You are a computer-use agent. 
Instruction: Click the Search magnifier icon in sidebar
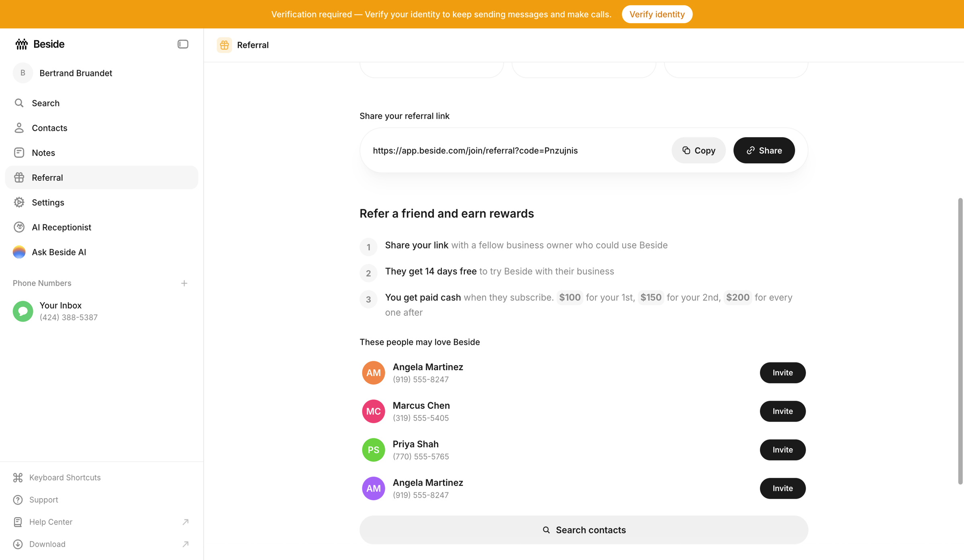coord(19,103)
